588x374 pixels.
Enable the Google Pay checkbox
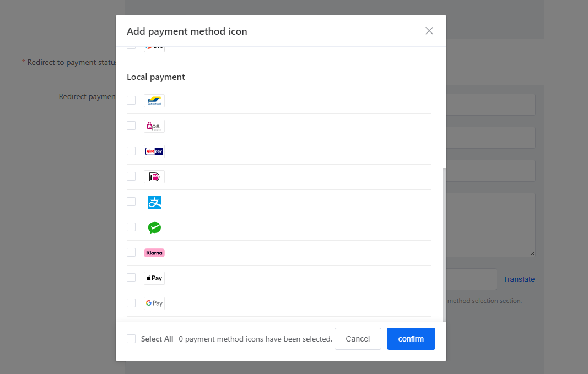131,303
